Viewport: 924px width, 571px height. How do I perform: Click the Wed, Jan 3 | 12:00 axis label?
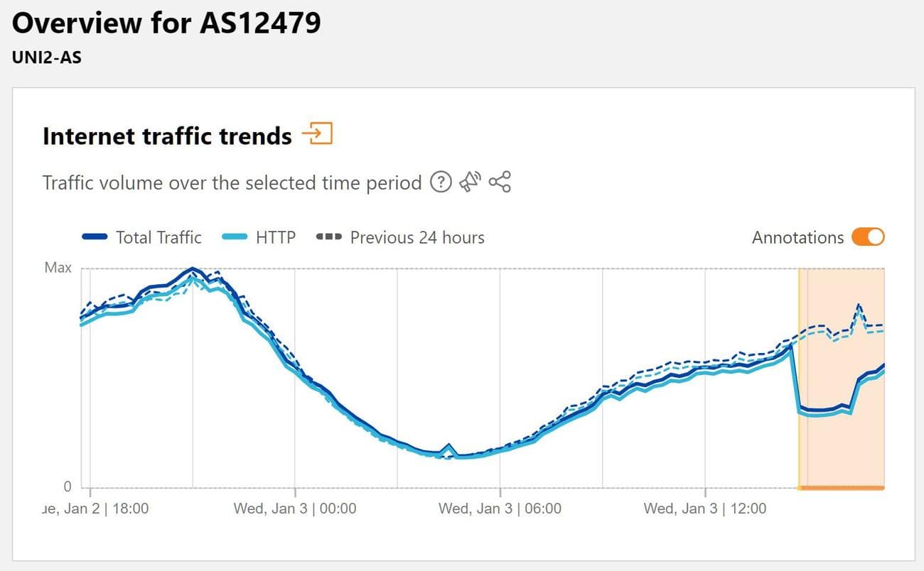pos(704,509)
